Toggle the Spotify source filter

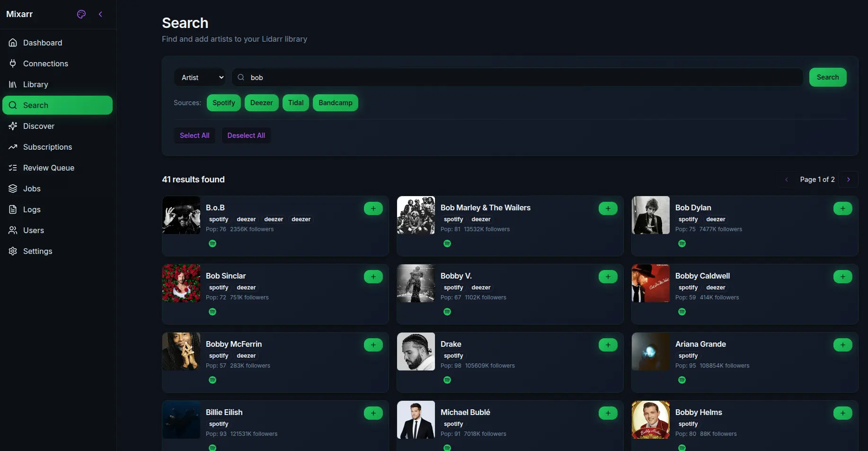pyautogui.click(x=223, y=103)
